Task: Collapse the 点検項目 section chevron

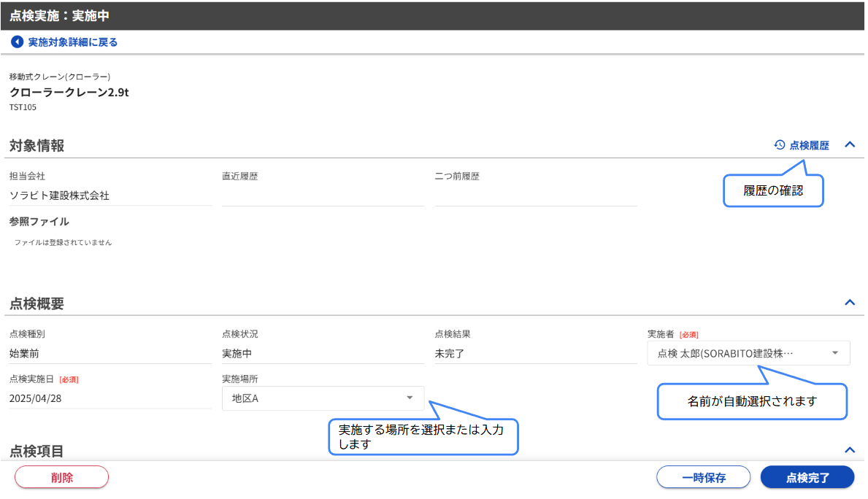Action: point(849,449)
